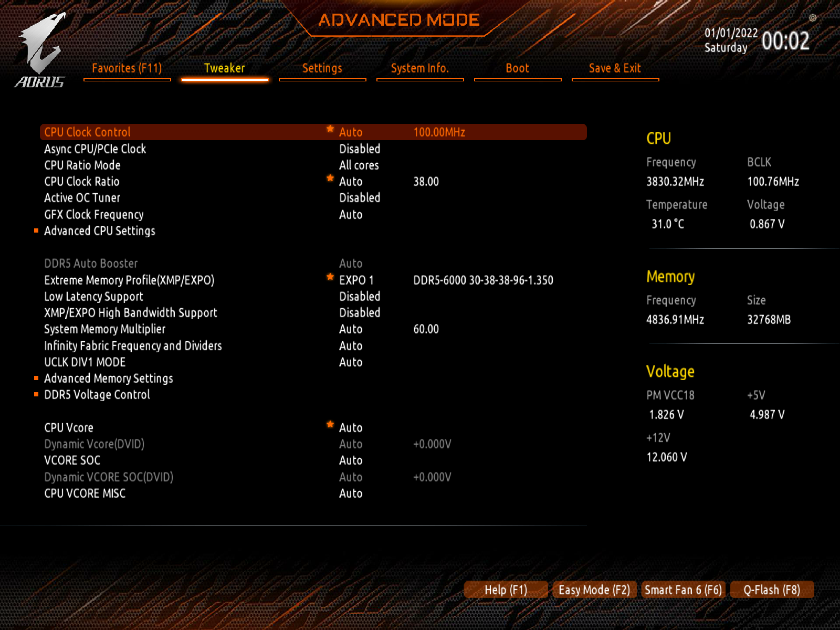Change the XMP/EXPO profile EXPO 1 value
The height and width of the screenshot is (630, 840).
[x=356, y=280]
